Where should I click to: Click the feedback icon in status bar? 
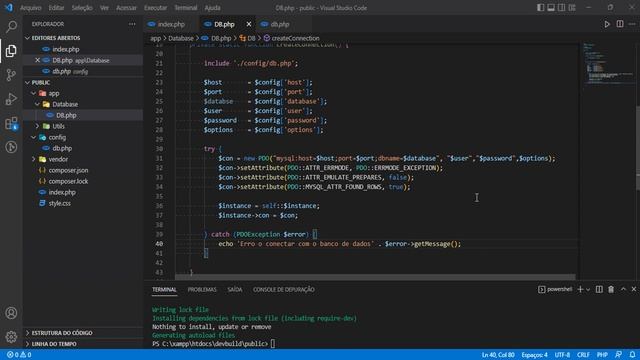tap(618, 355)
